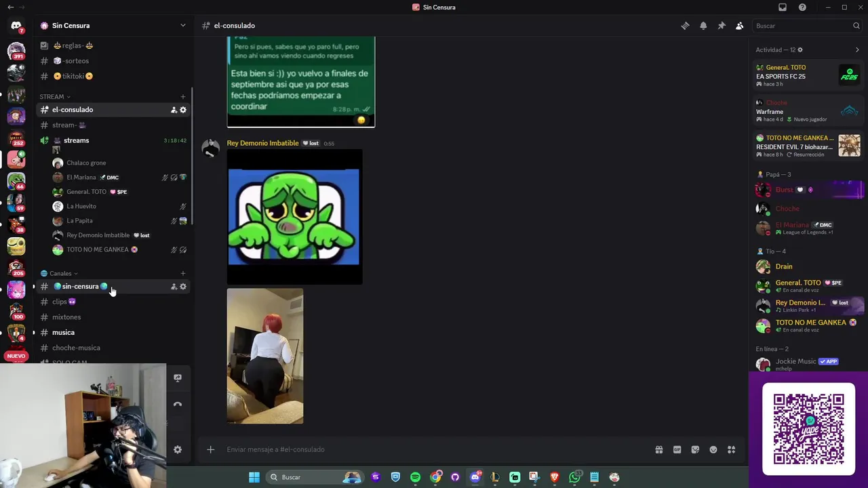Viewport: 868px width, 488px height.
Task: Add a channel to Canales category
Action: coord(182,274)
